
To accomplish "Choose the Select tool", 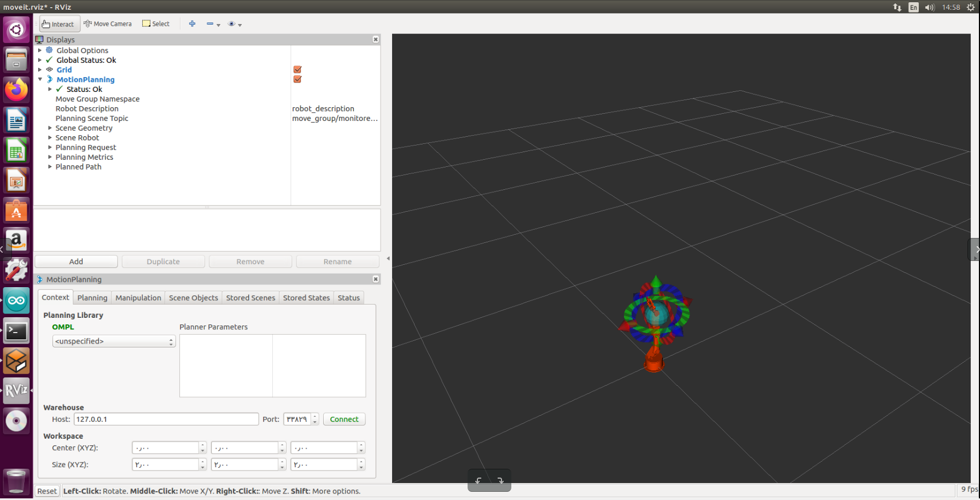I will 156,24.
